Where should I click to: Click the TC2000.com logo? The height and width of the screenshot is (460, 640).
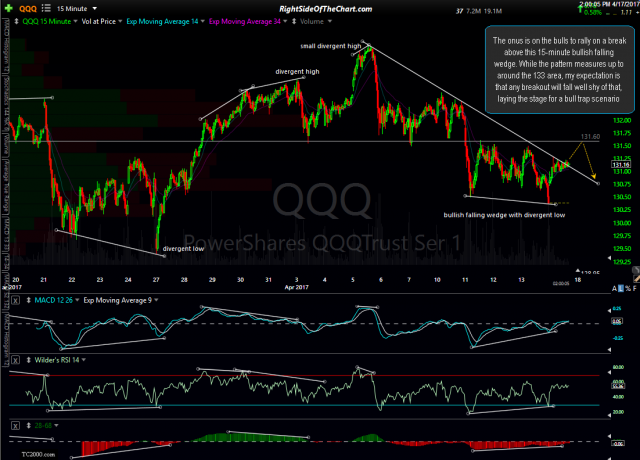pos(38,454)
